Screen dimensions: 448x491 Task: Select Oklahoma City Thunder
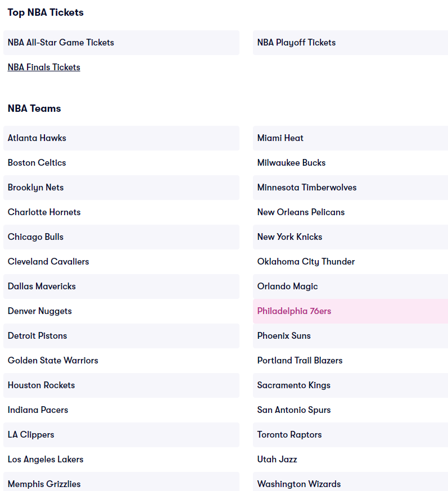pos(350,262)
